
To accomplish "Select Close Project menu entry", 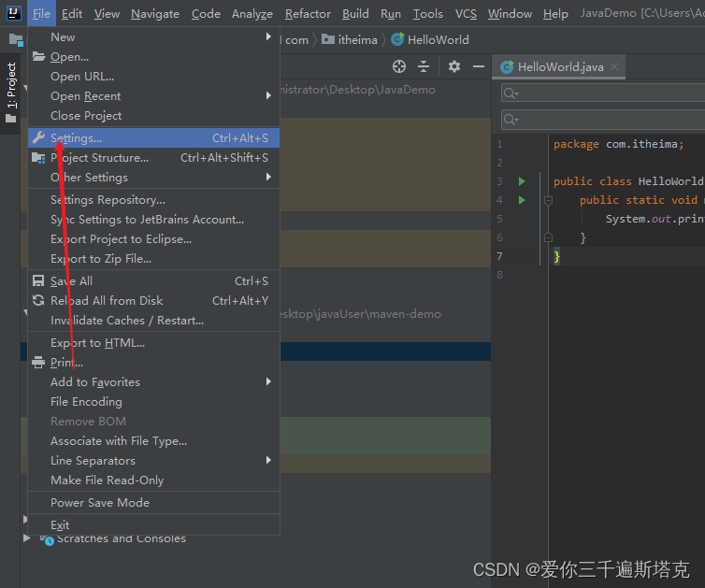I will pos(153,116).
